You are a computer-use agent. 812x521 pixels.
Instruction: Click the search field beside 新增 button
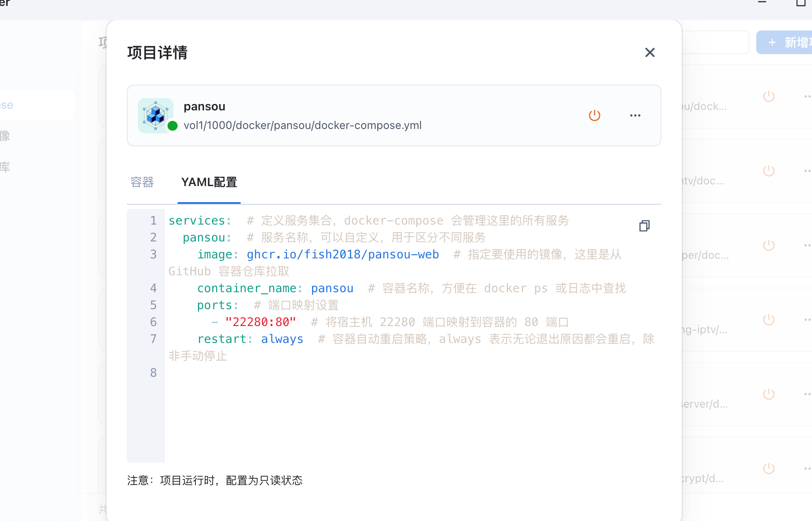715,42
